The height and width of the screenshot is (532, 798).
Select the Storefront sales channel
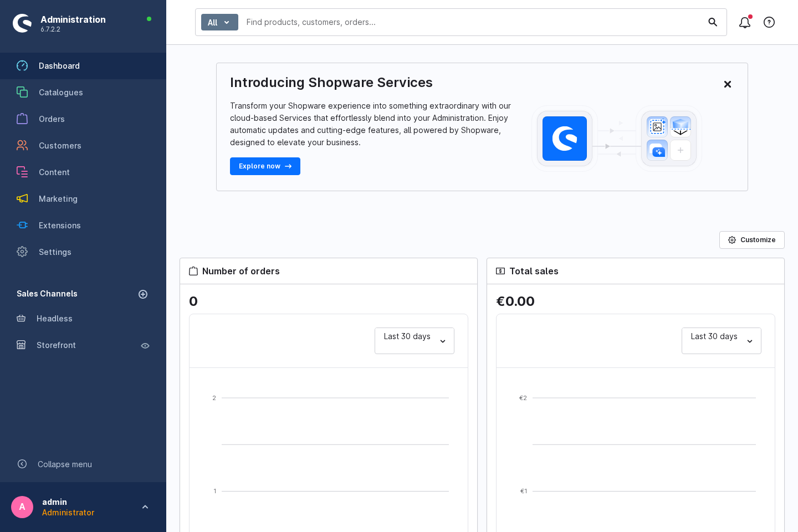(56, 345)
